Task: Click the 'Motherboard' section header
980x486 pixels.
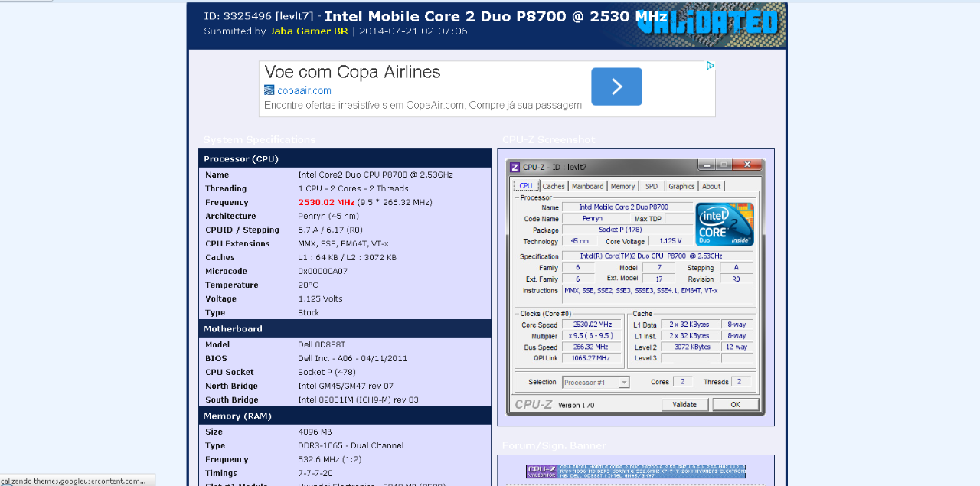Action: click(345, 328)
